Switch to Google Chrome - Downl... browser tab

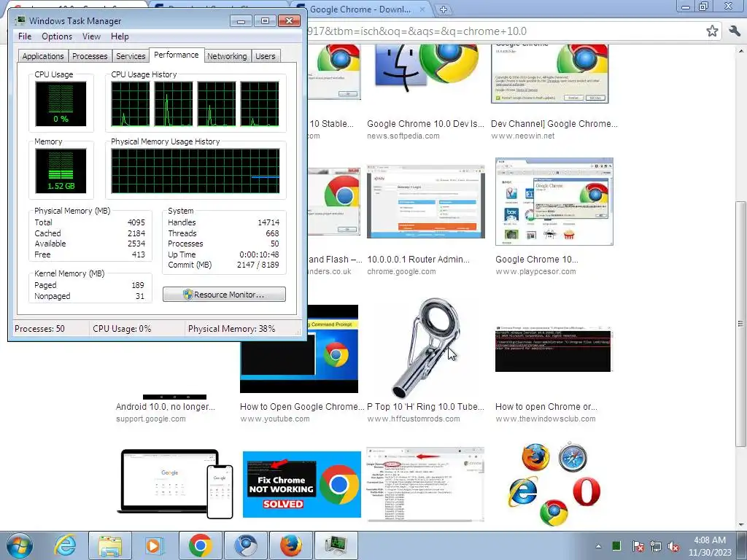[360, 9]
